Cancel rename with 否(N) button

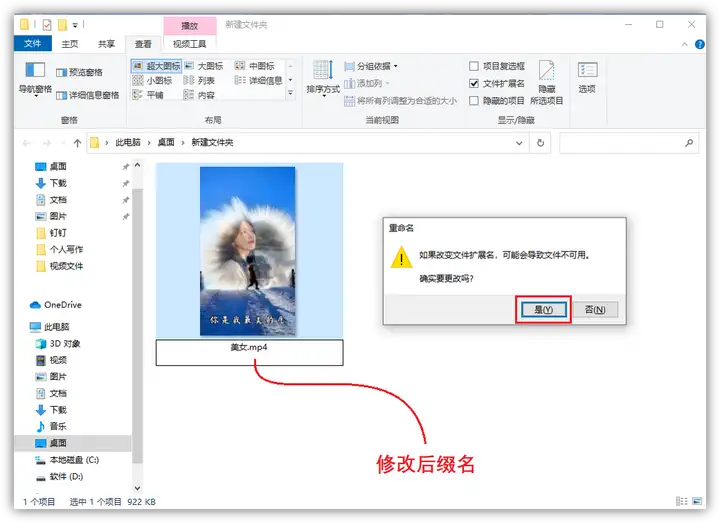click(594, 310)
